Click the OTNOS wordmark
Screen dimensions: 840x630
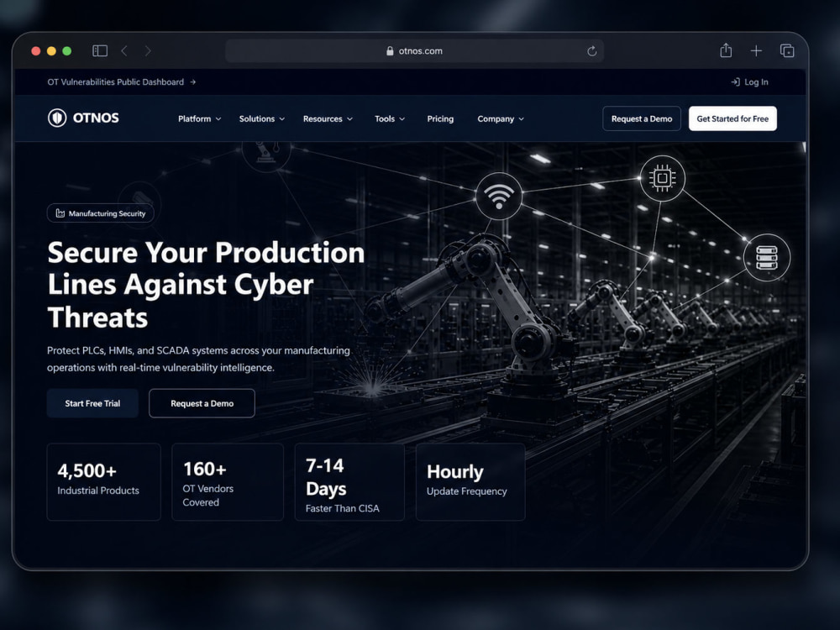tap(96, 118)
